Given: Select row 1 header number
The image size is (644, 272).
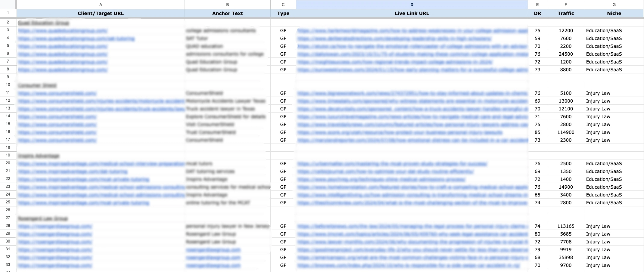Looking at the screenshot, I should tap(8, 13).
